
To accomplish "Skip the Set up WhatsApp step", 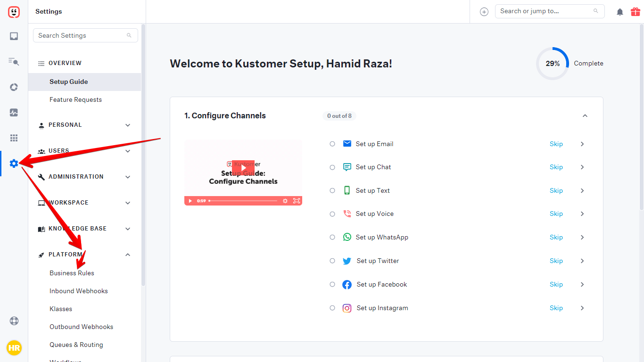I will pyautogui.click(x=556, y=237).
